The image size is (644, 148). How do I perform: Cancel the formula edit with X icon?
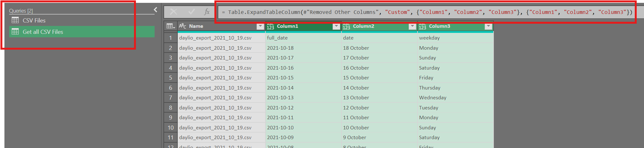point(174,12)
